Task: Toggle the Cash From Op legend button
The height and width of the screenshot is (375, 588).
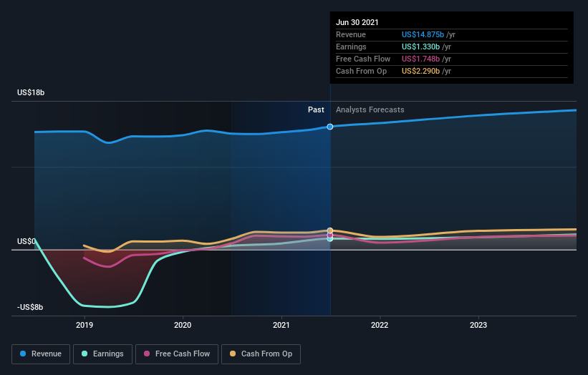Action: click(261, 354)
